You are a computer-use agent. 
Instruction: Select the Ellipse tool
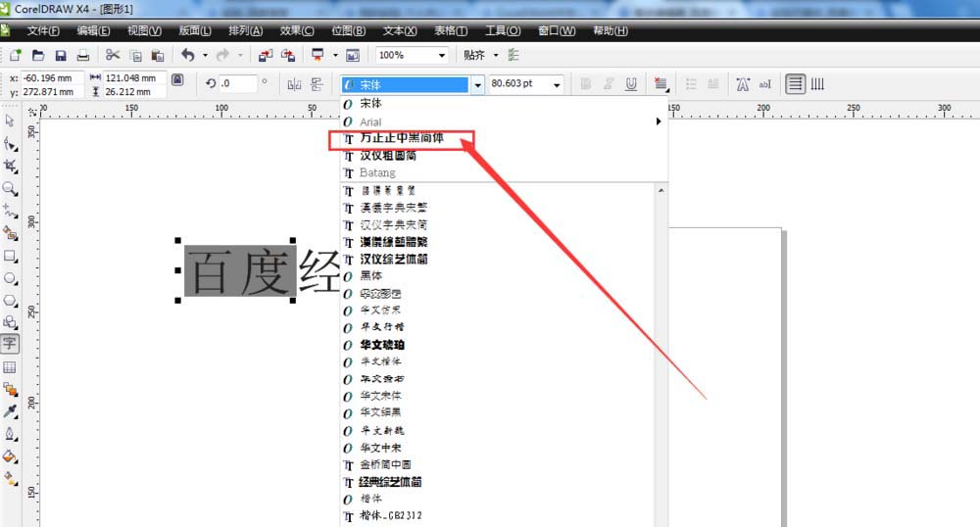10,278
